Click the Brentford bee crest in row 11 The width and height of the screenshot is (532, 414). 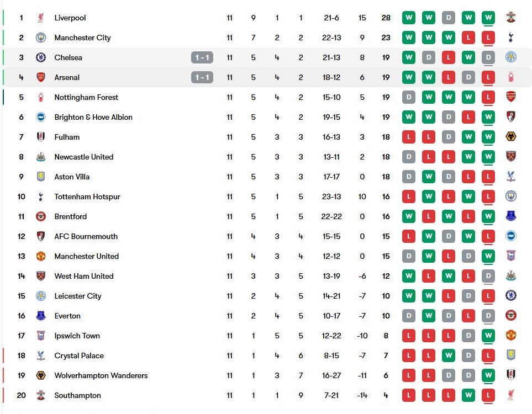(41, 216)
